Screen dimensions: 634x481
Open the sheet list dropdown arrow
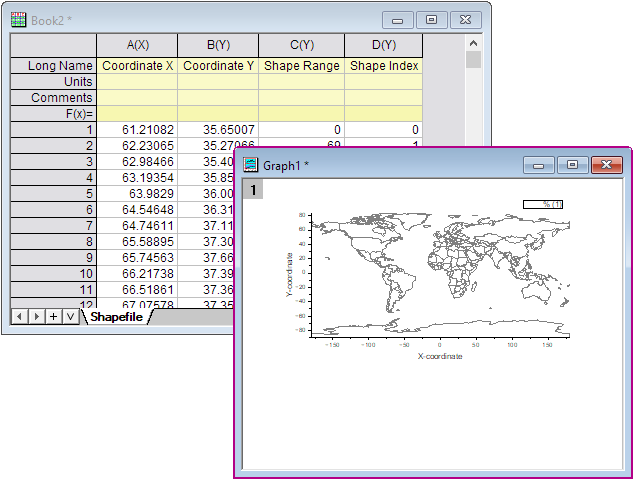[x=70, y=317]
